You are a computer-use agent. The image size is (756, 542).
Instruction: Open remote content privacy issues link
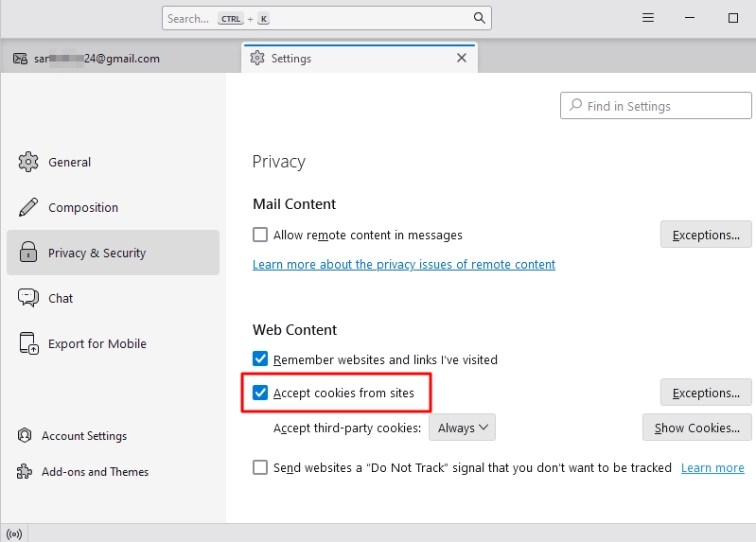[x=404, y=264]
